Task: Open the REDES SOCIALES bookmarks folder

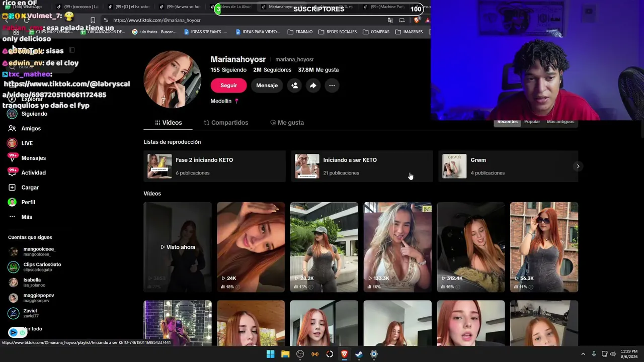Action: tap(338, 32)
